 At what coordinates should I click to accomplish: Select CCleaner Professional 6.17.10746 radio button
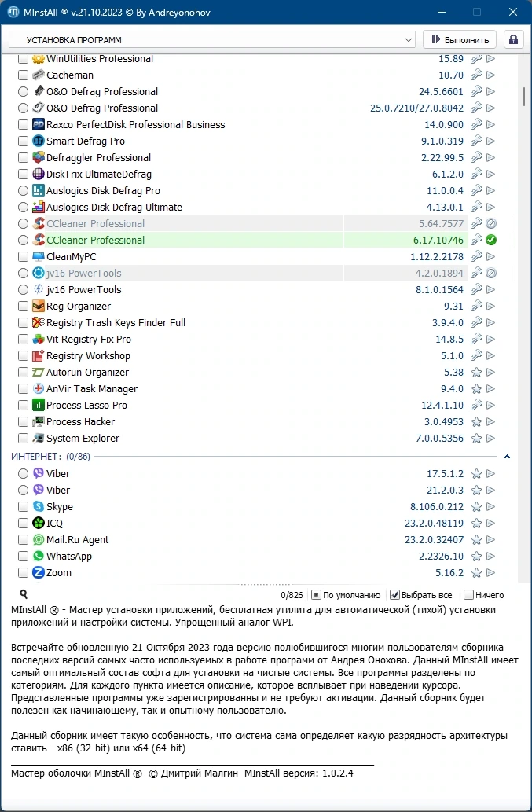pos(23,240)
